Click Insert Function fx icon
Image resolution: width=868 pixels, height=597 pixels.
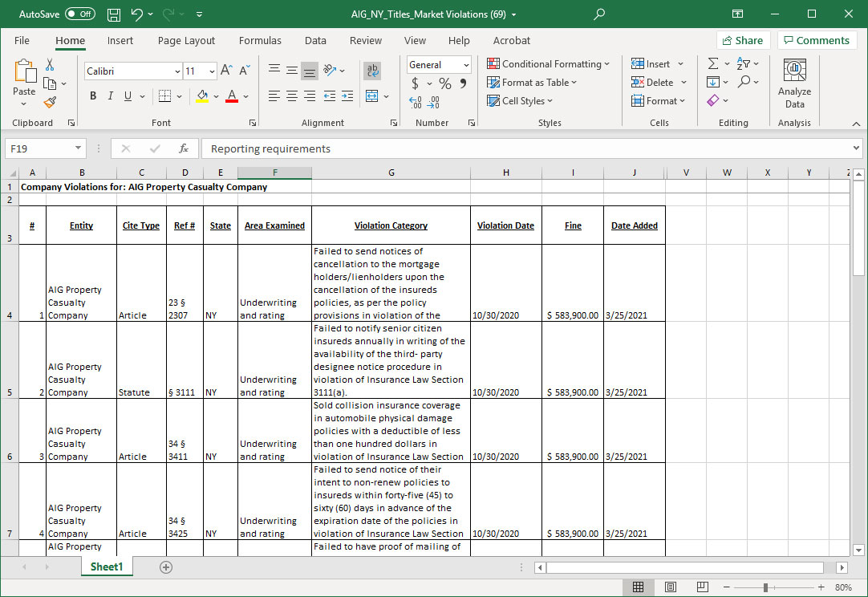tap(184, 148)
